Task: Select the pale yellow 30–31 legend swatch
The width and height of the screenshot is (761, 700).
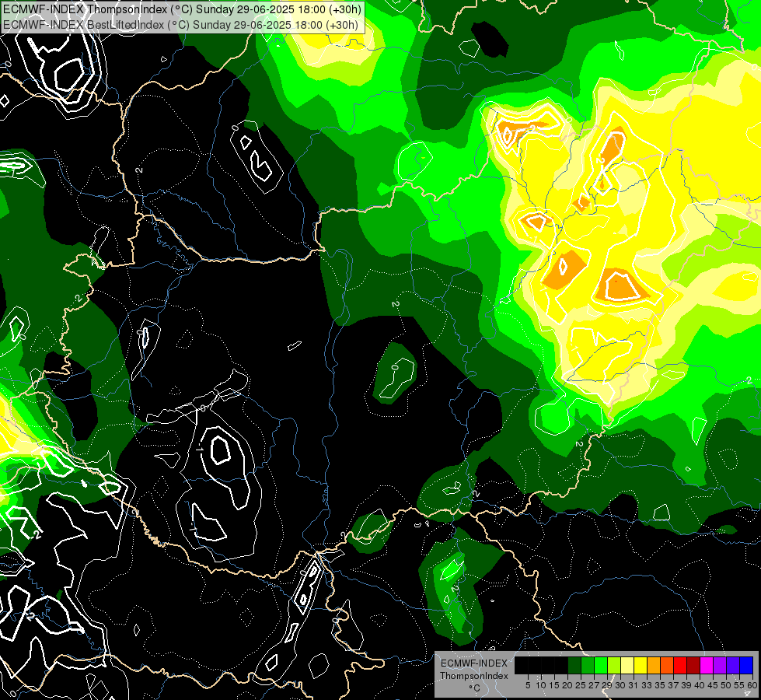Action: click(627, 665)
